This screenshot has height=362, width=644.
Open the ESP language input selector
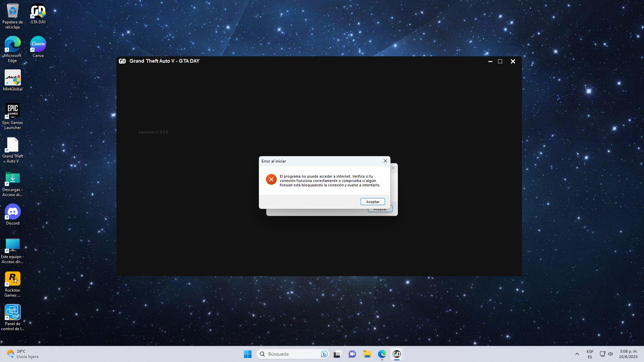pos(590,354)
